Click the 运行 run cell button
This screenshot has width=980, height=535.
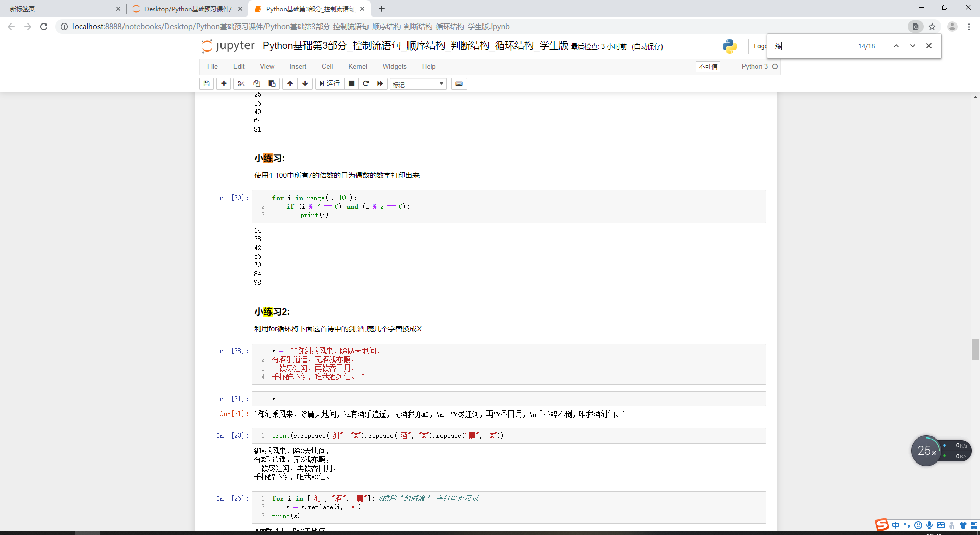pos(329,84)
